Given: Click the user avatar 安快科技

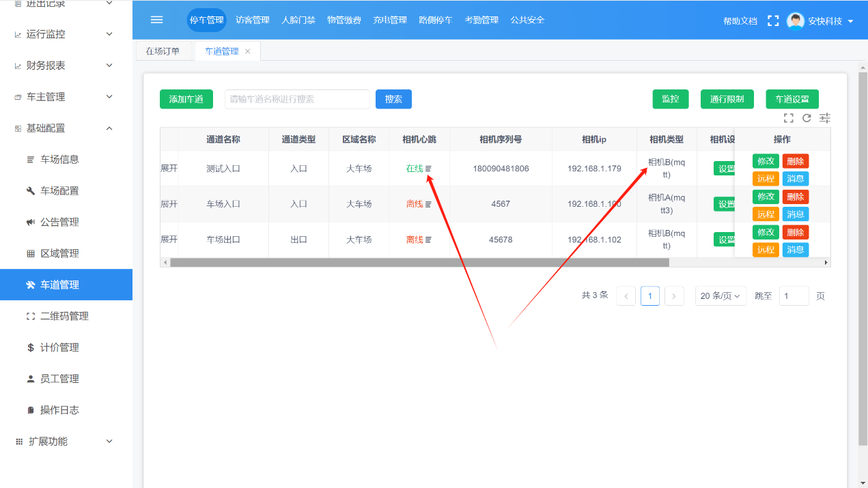Looking at the screenshot, I should coord(795,20).
